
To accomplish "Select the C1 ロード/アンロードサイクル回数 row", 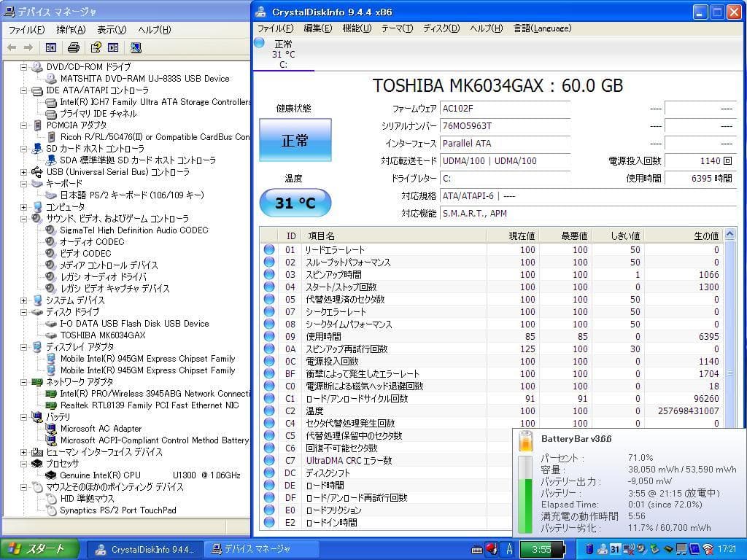I will tap(492, 399).
